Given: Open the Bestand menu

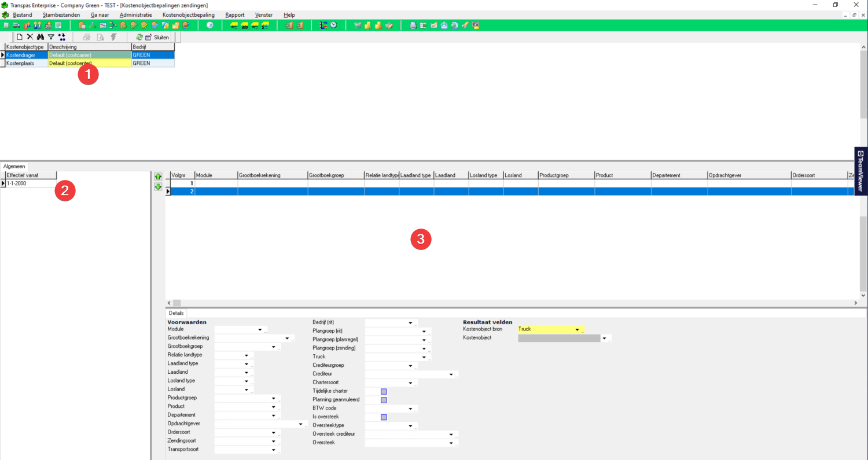Looking at the screenshot, I should tap(23, 14).
